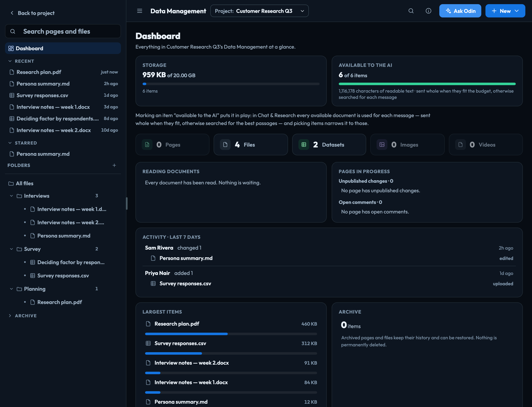The image size is (532, 407).
Task: Open Interview notes — week 2.docx in Recent
Action: pyautogui.click(x=63, y=130)
